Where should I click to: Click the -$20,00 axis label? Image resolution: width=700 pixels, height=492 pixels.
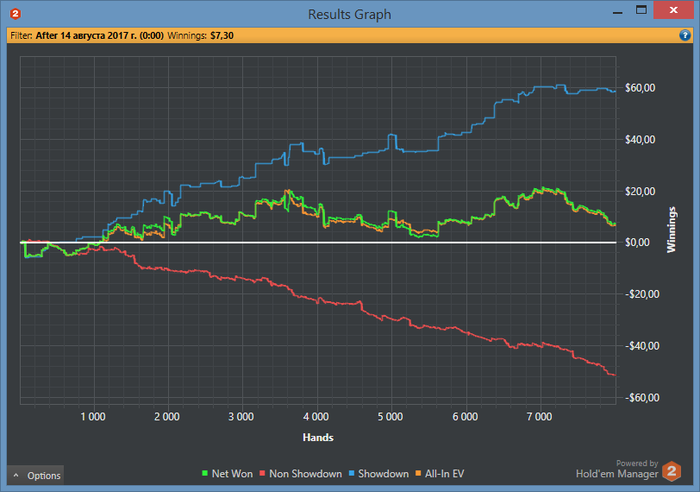pyautogui.click(x=642, y=294)
